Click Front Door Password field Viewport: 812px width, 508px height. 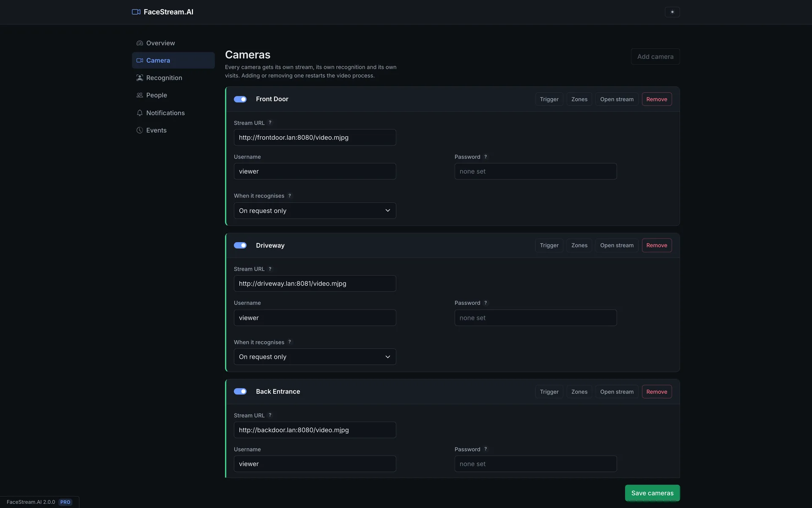click(535, 171)
